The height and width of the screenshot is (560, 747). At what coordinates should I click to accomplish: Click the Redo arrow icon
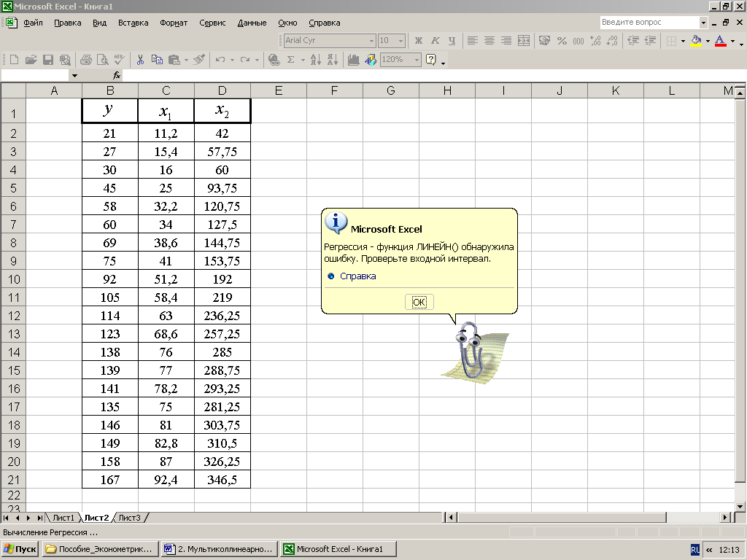[x=245, y=60]
